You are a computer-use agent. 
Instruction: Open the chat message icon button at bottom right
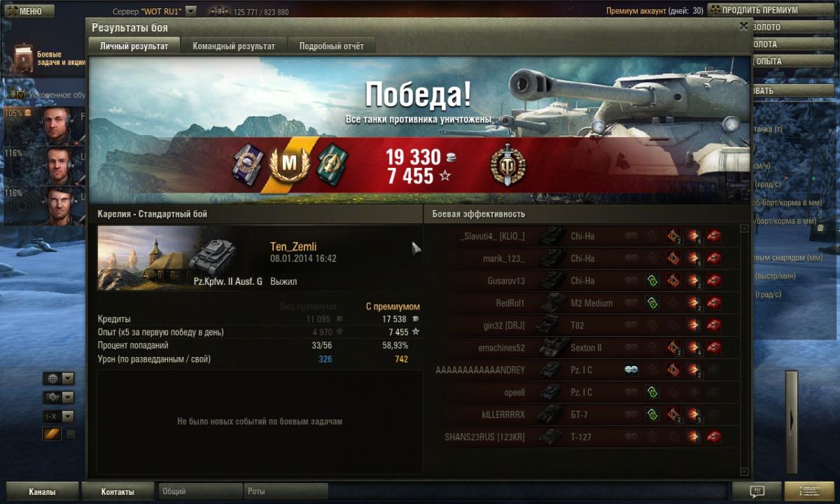(756, 491)
